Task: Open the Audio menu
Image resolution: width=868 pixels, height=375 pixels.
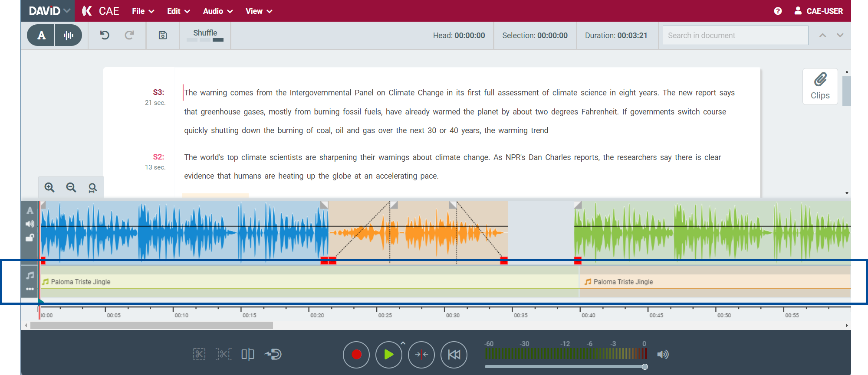Action: pyautogui.click(x=217, y=11)
